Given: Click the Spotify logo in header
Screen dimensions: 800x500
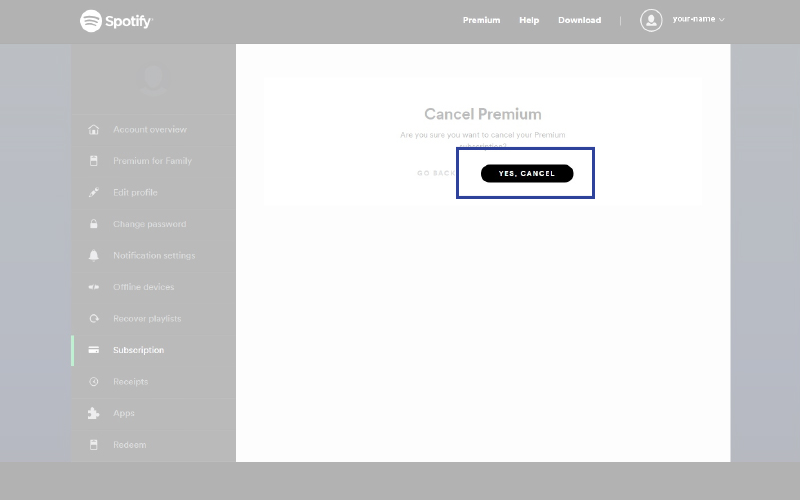Looking at the screenshot, I should (116, 21).
